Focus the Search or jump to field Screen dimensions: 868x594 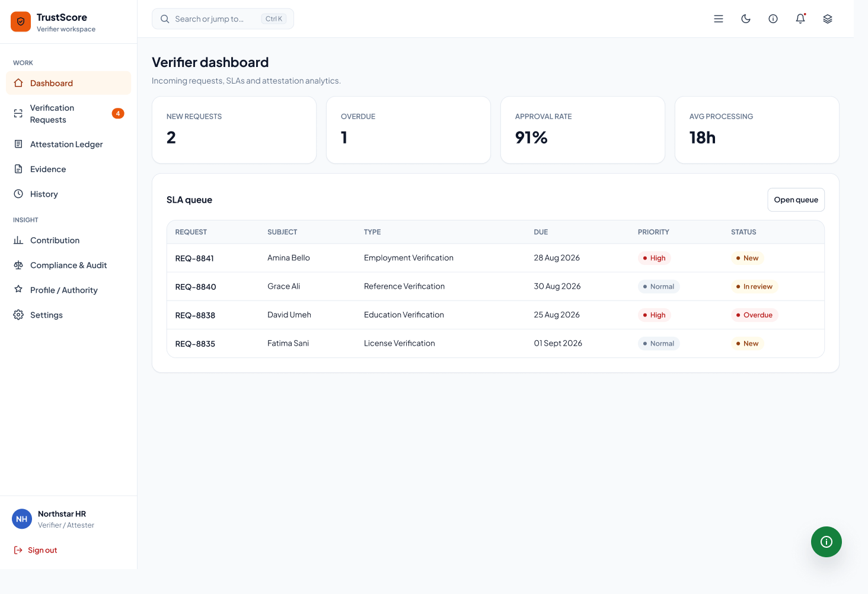point(223,19)
